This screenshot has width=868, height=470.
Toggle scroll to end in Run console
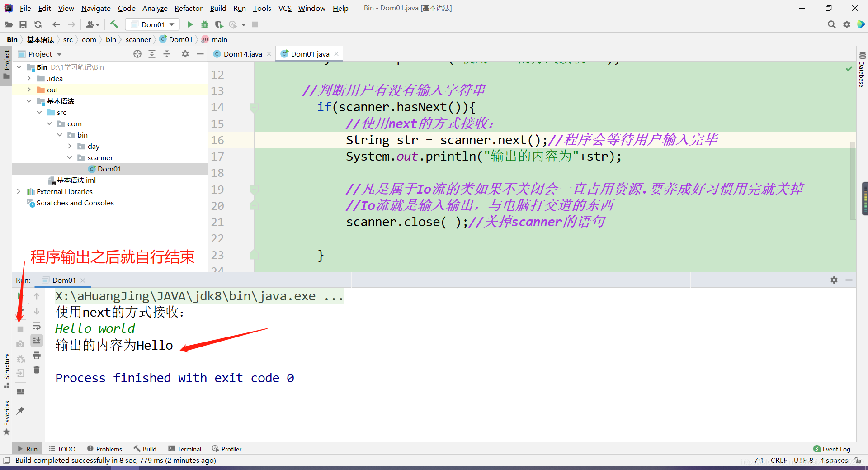point(37,340)
